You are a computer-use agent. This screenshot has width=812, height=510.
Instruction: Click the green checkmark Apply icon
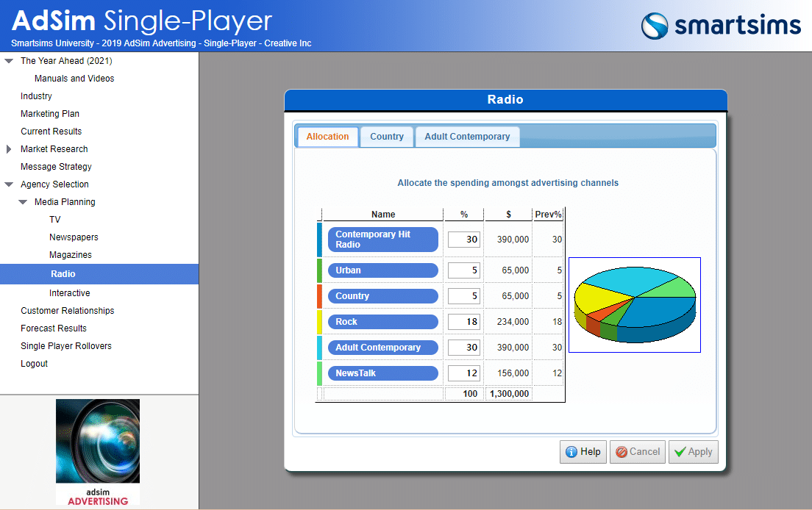(680, 452)
